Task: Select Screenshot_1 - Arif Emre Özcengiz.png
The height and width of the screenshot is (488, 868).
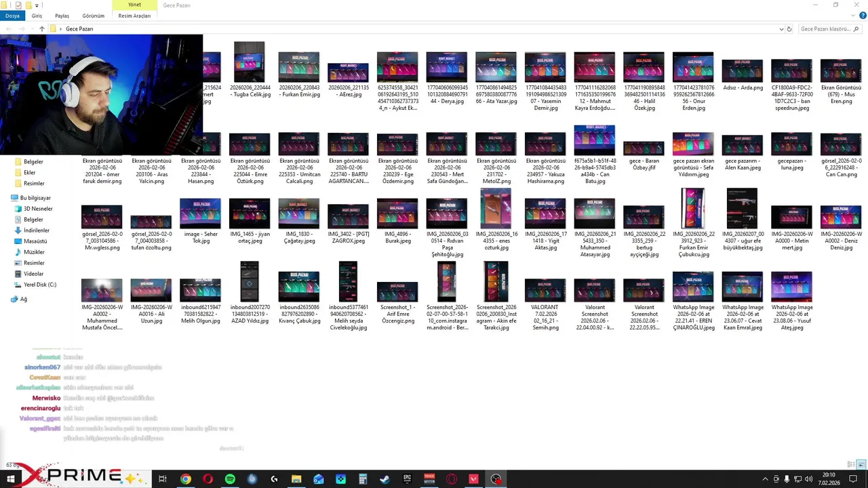Action: point(397,303)
